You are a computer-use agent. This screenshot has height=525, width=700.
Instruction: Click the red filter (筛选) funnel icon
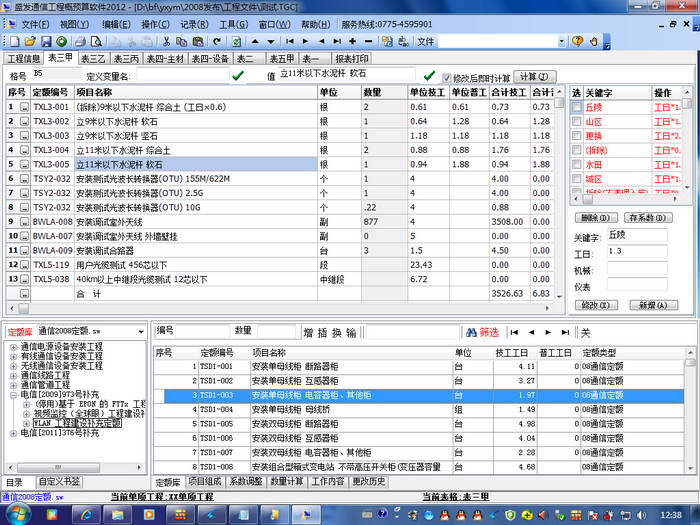click(470, 331)
